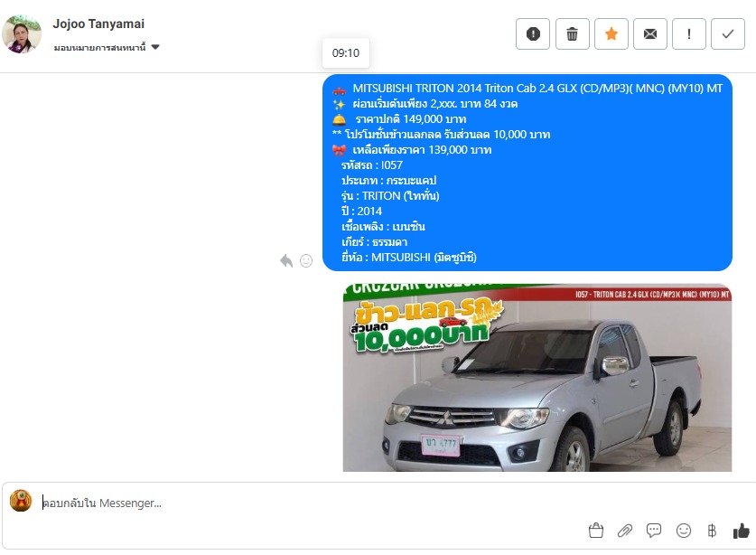
Task: React to message with smiley icon
Action: click(306, 261)
